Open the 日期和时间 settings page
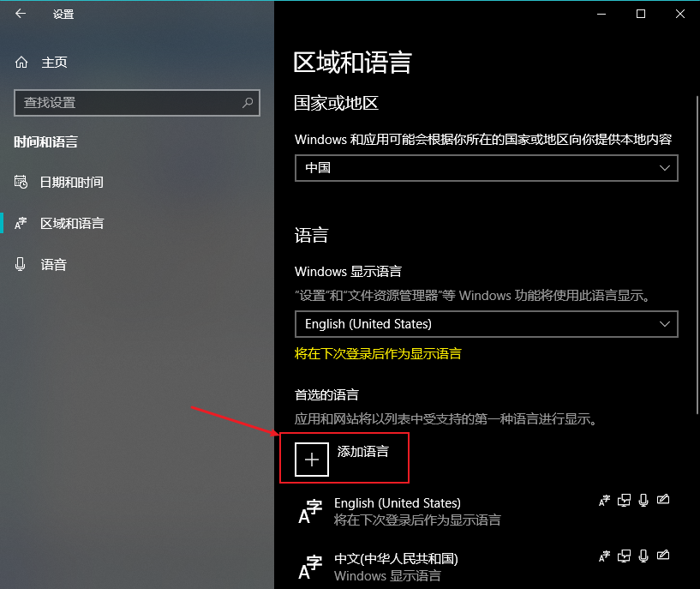Viewport: 700px width, 589px height. 71,183
